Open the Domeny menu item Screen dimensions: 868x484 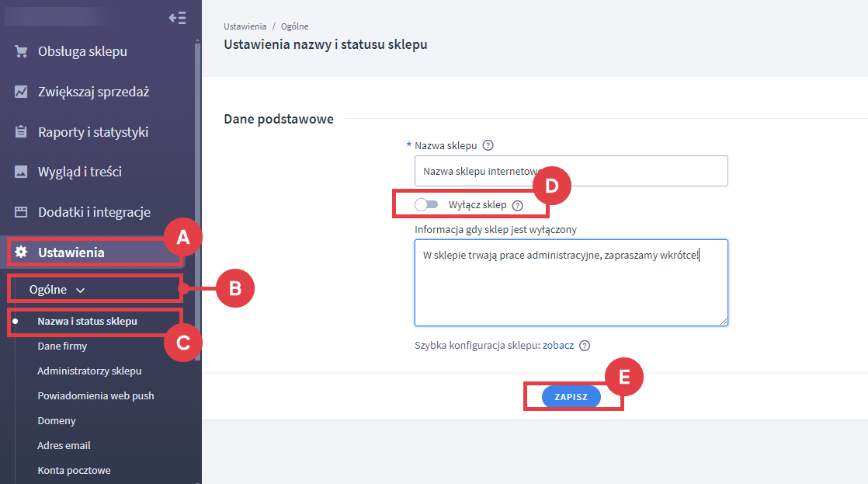[x=57, y=421]
